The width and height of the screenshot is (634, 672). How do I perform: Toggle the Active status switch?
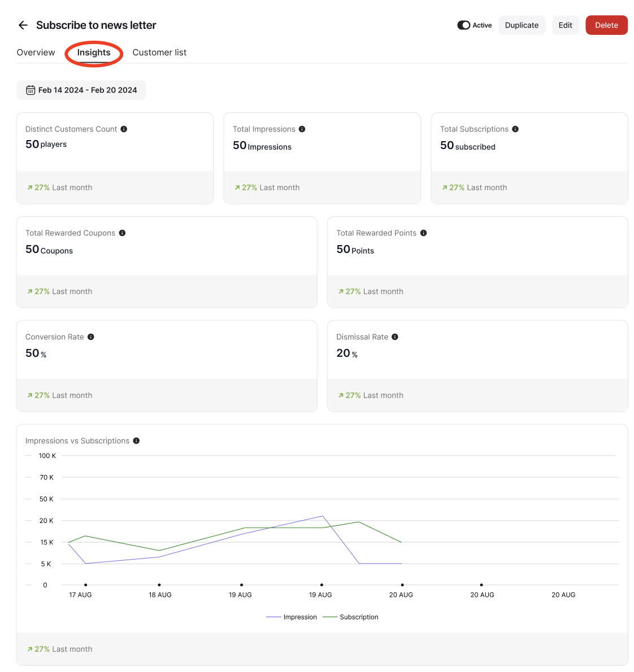(x=463, y=25)
